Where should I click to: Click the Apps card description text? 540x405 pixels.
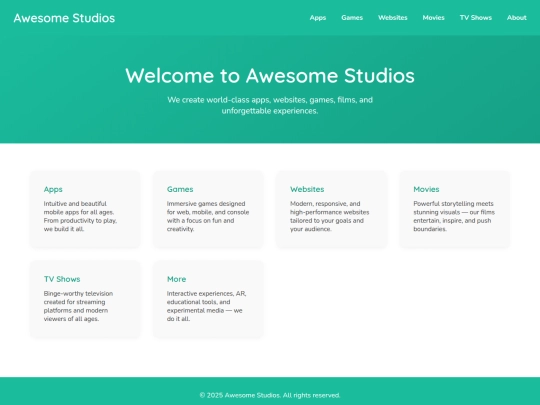(x=80, y=216)
